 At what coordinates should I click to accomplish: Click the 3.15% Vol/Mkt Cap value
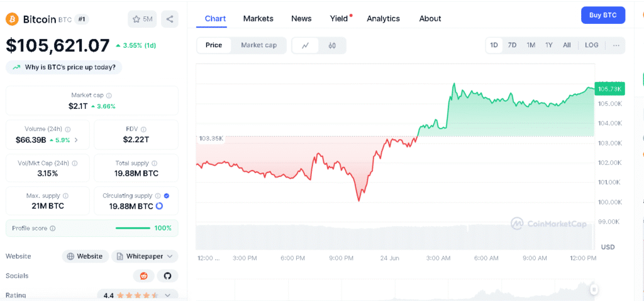(47, 174)
